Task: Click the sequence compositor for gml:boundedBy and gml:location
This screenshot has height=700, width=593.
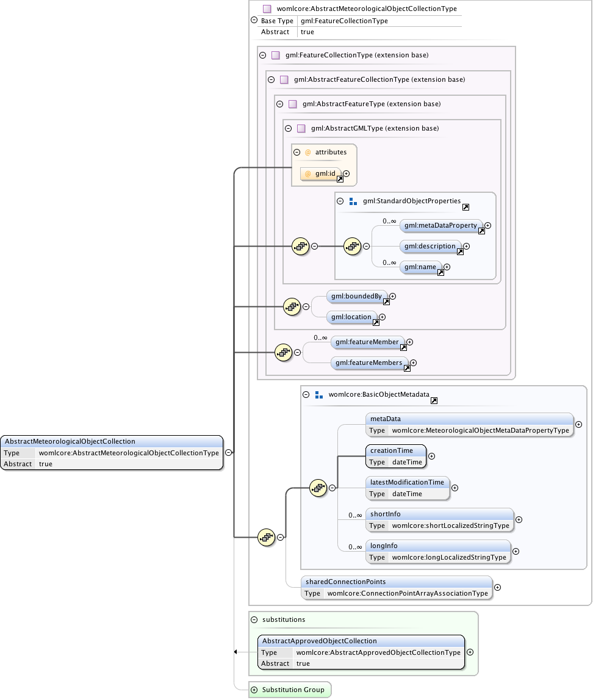Action: tap(292, 307)
